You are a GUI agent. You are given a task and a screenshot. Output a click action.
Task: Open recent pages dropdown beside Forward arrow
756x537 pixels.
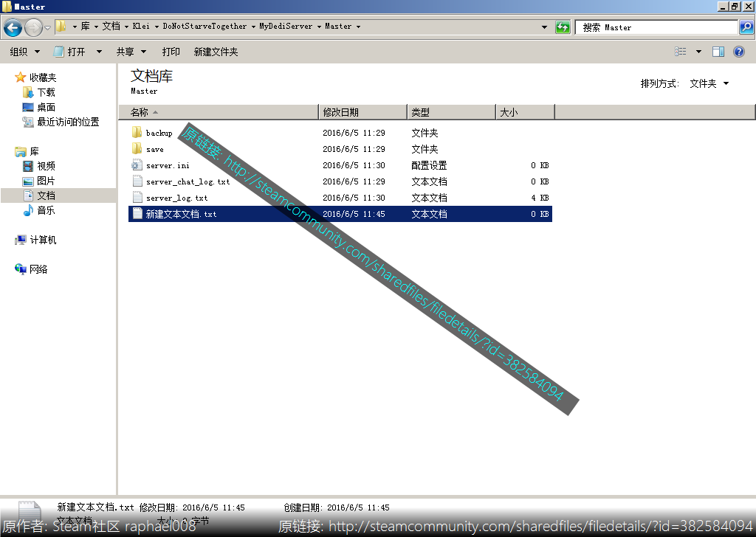point(47,27)
